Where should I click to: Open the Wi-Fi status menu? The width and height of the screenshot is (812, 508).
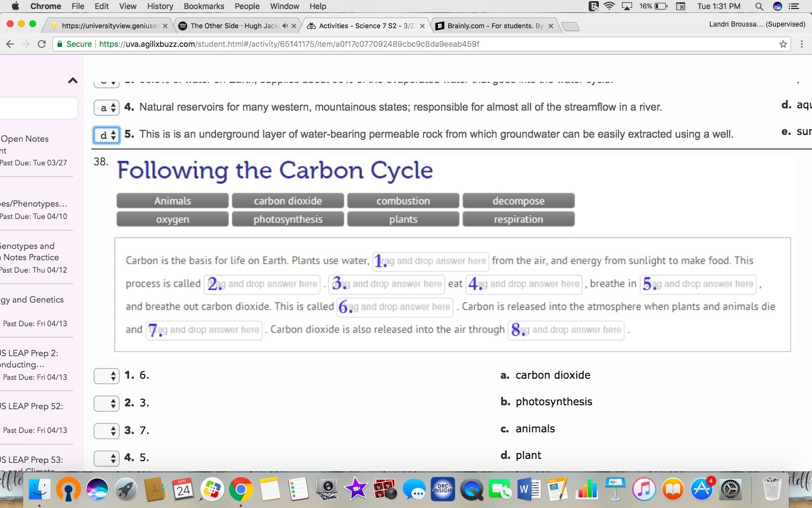tap(610, 6)
